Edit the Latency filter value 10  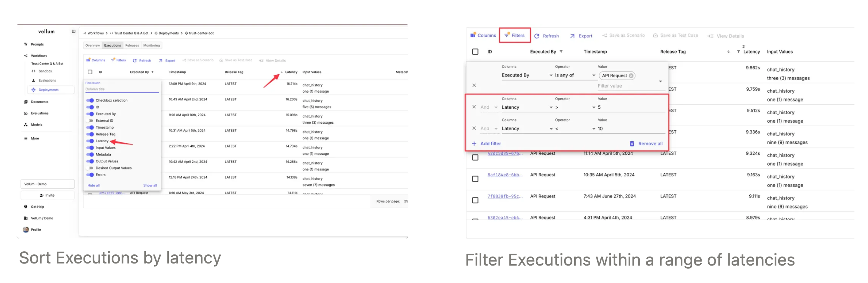(x=631, y=129)
